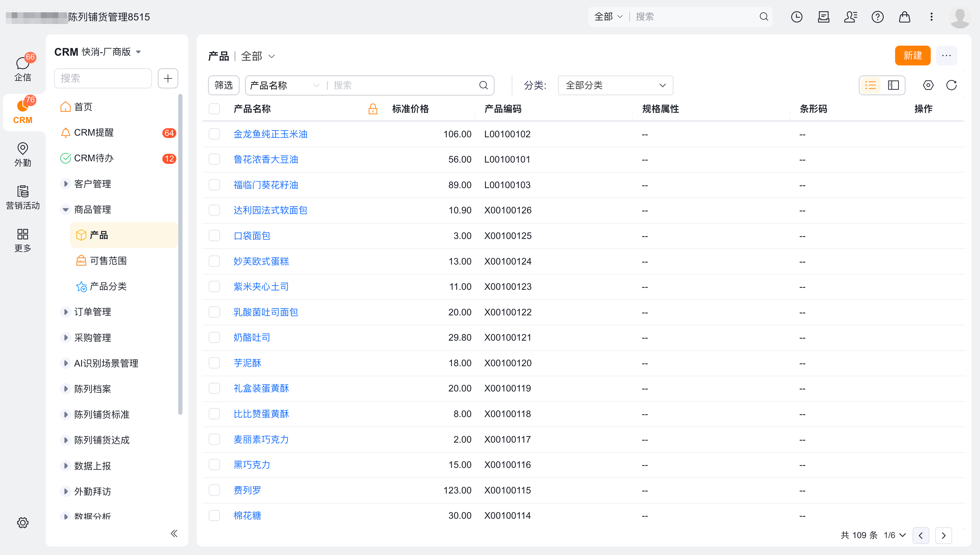Collapse the 商品管理 tree node
The width and height of the screenshot is (980, 555).
coord(65,209)
